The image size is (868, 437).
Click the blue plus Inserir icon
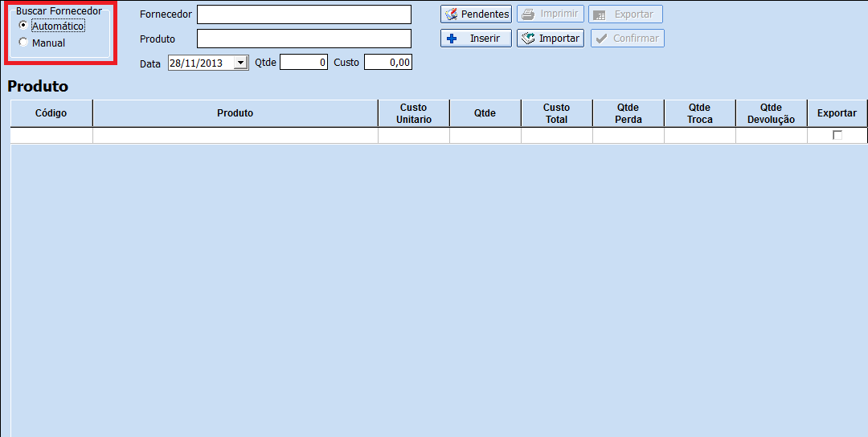point(452,39)
